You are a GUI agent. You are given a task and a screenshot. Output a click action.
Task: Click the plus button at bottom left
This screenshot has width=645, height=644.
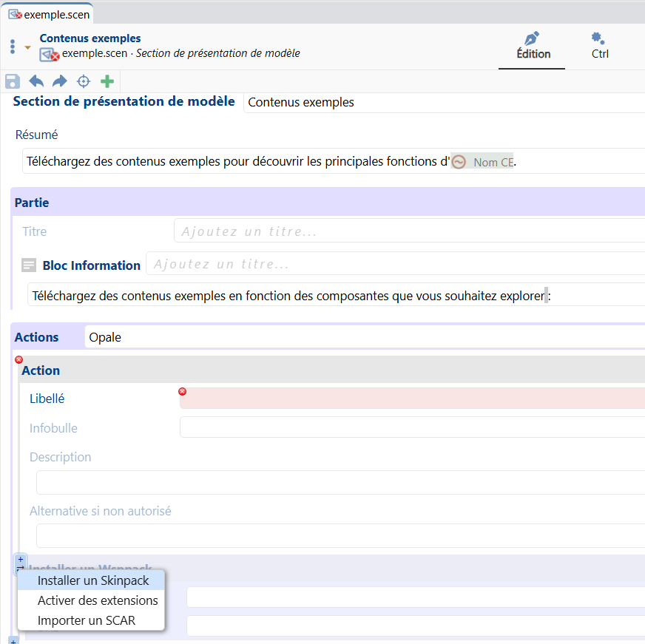[13, 641]
